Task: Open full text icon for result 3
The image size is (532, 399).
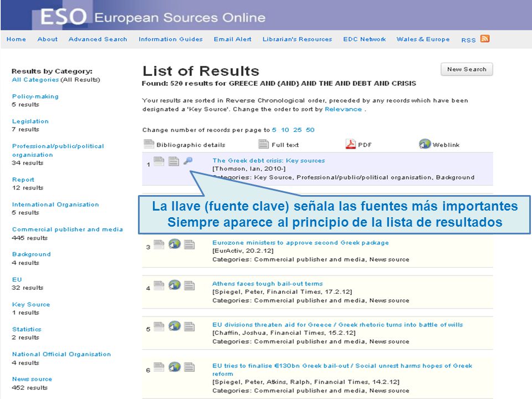Action: (190, 244)
